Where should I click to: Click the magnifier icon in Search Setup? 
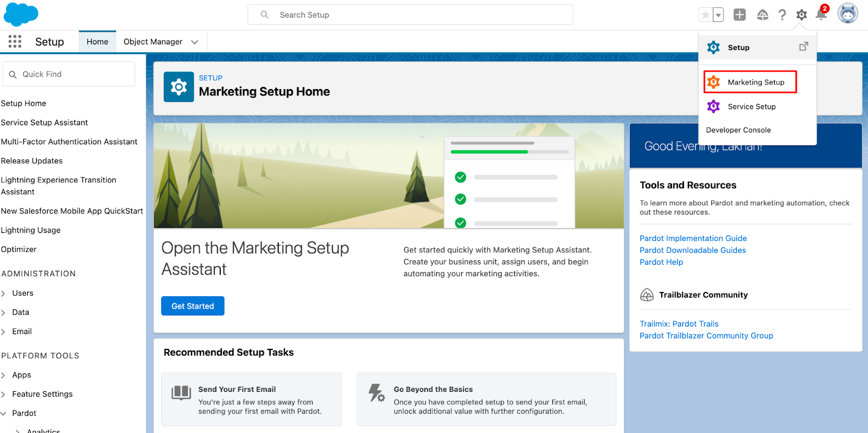(x=265, y=15)
